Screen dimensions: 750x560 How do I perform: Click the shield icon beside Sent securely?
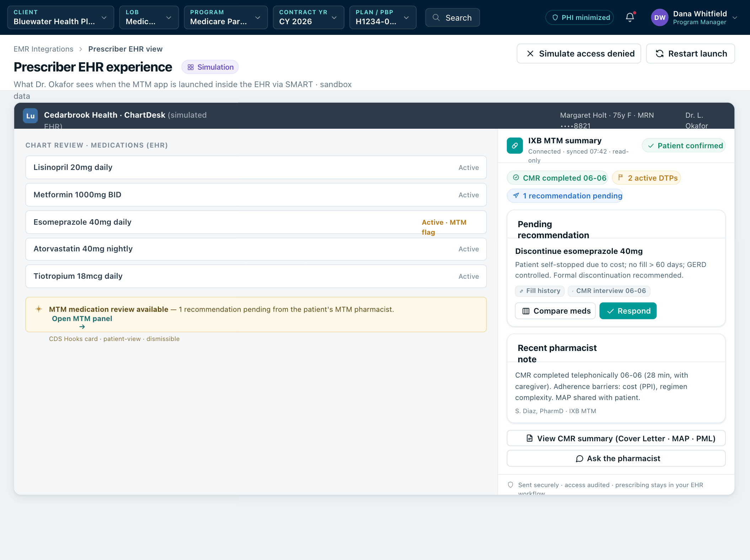[x=510, y=485]
